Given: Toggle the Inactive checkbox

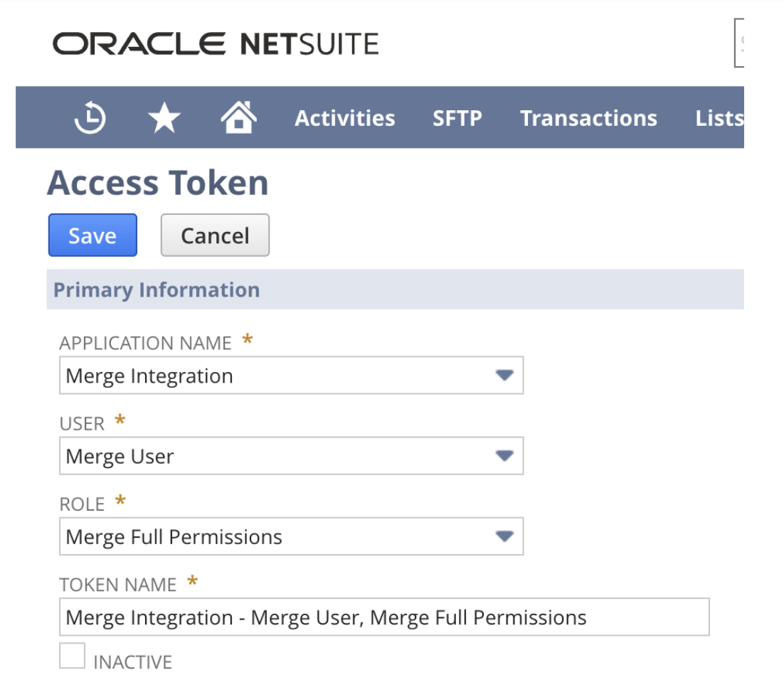Looking at the screenshot, I should pyautogui.click(x=72, y=656).
